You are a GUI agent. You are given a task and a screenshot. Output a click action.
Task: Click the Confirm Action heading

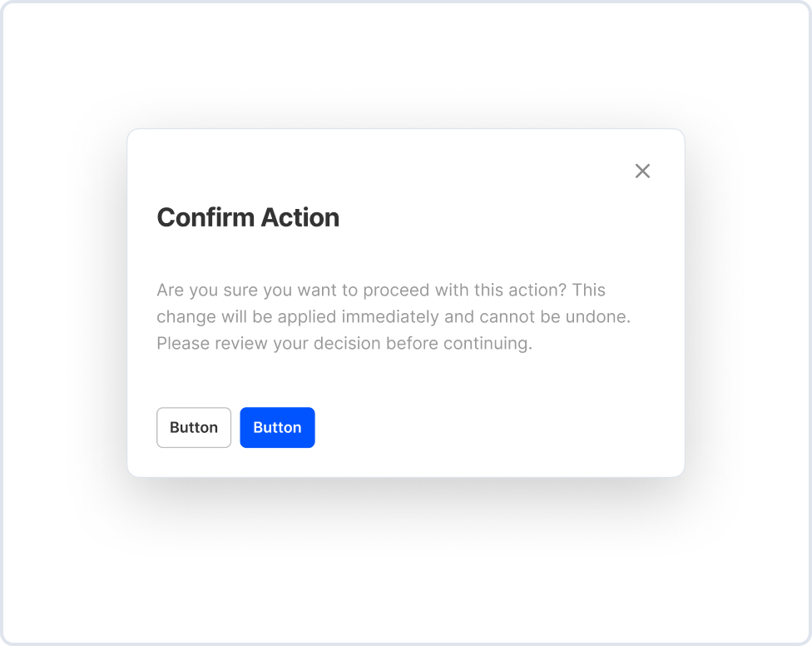click(248, 217)
